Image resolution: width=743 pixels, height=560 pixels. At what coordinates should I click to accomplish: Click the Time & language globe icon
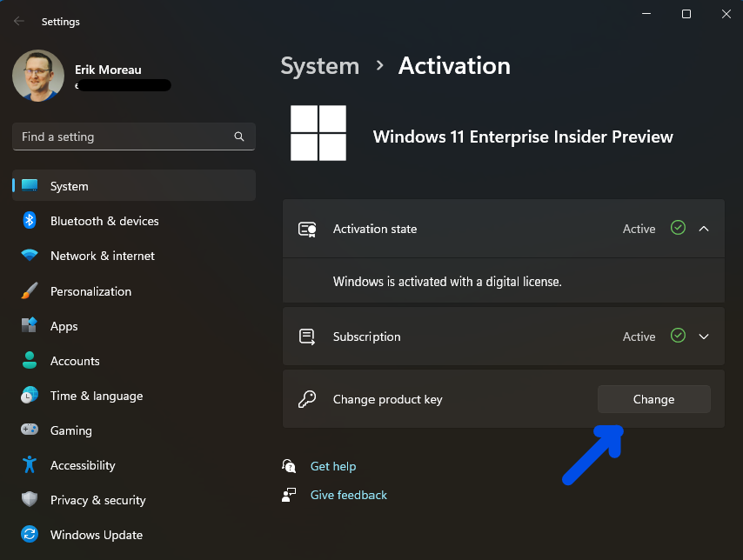coord(30,396)
